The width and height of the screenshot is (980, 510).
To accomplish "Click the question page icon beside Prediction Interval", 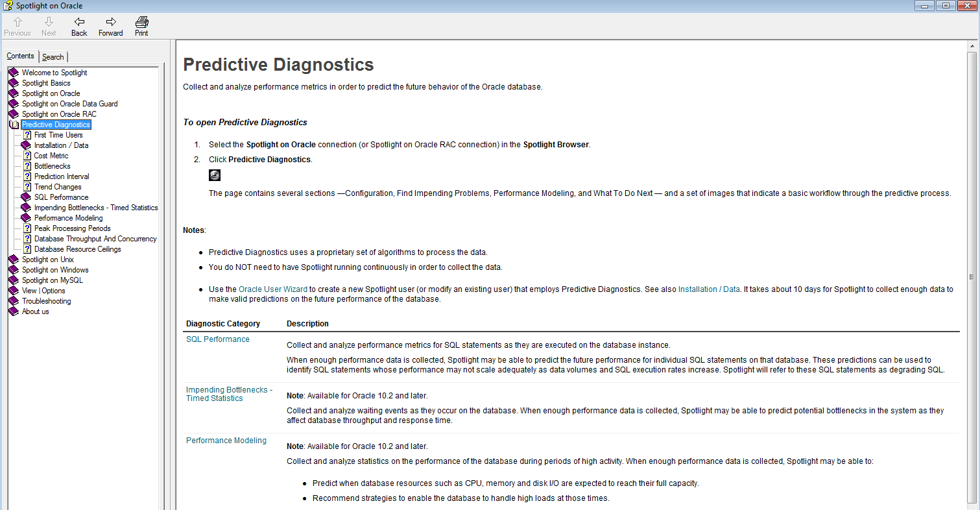I will pos(27,176).
